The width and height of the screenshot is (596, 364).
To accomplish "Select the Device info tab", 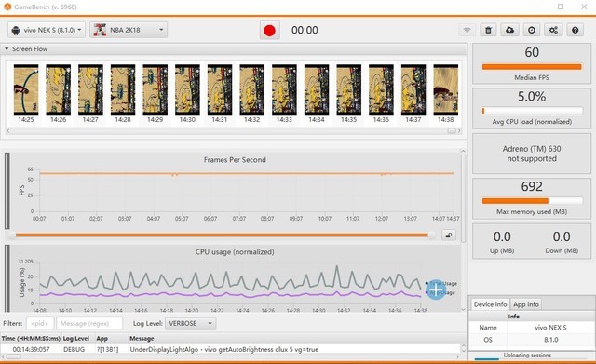I will [x=490, y=304].
